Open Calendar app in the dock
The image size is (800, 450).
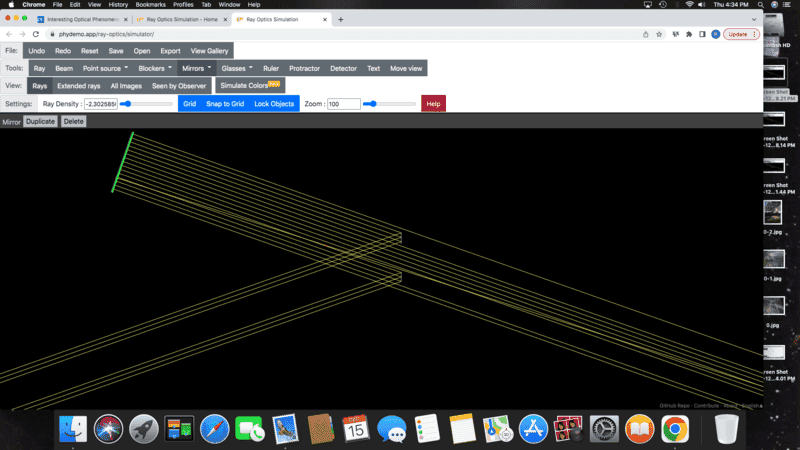[356, 429]
